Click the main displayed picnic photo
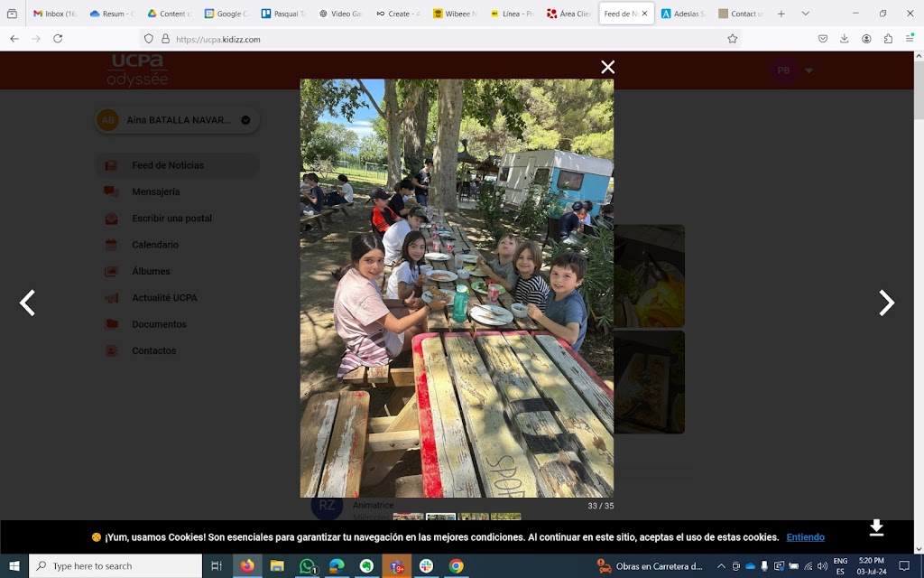This screenshot has height=578, width=924. (457, 288)
